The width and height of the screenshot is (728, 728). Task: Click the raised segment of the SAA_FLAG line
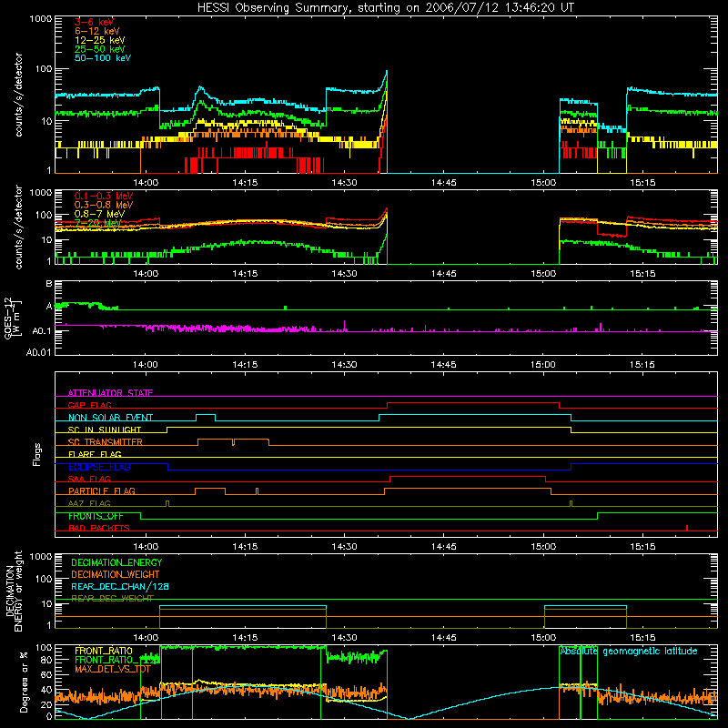[x=468, y=476]
